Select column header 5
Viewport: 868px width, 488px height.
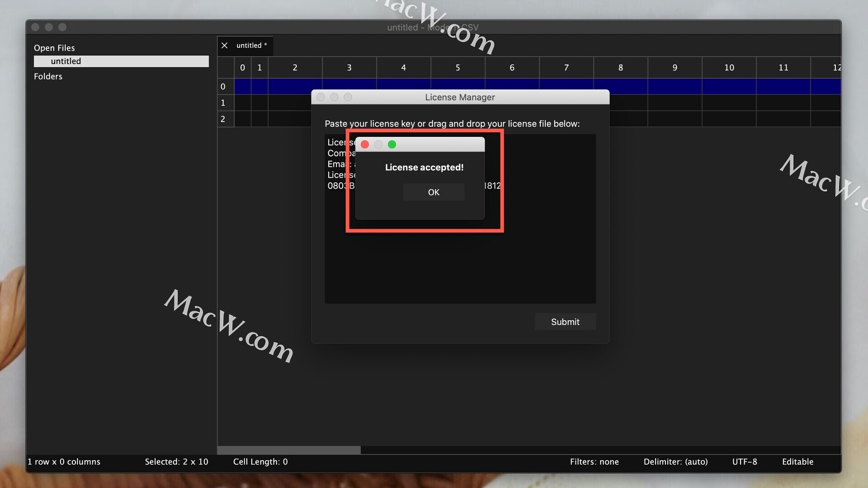pos(458,67)
